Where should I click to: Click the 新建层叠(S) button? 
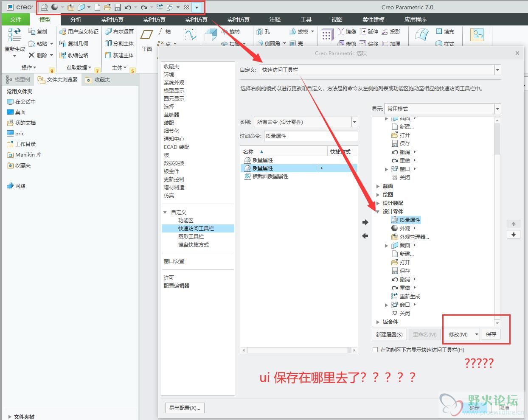(389, 334)
